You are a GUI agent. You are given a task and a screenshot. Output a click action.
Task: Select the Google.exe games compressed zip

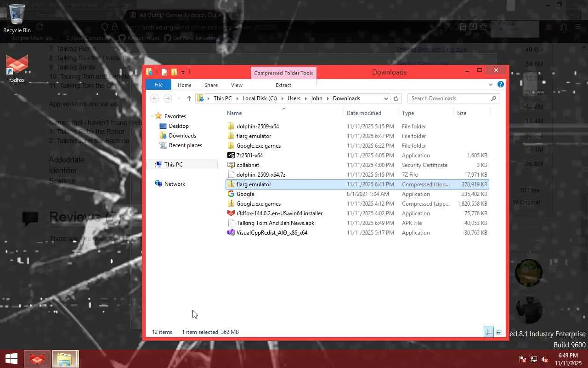258,204
